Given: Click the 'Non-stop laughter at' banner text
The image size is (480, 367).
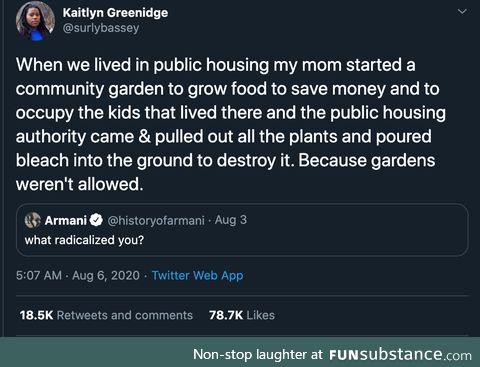Looking at the screenshot, I should 258,355.
